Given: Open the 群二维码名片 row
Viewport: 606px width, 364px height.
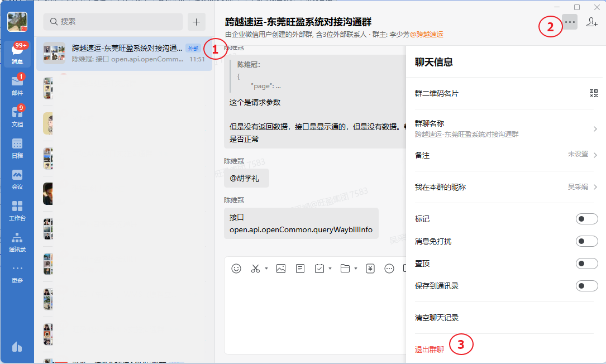Looking at the screenshot, I should (506, 93).
